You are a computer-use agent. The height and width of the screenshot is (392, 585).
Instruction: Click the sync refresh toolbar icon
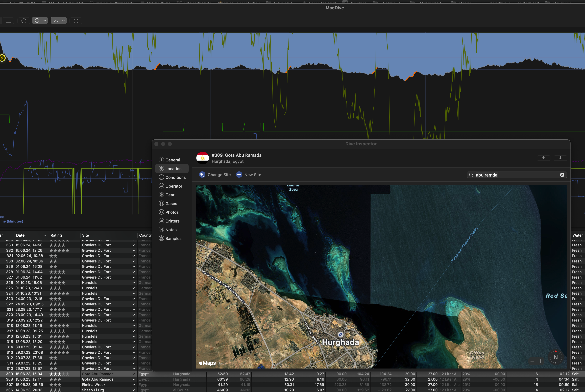pos(76,21)
